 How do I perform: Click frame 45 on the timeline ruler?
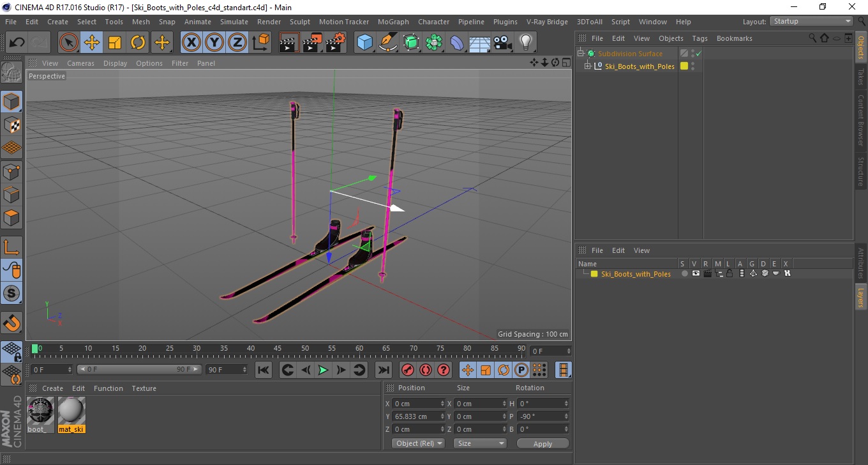coord(278,349)
